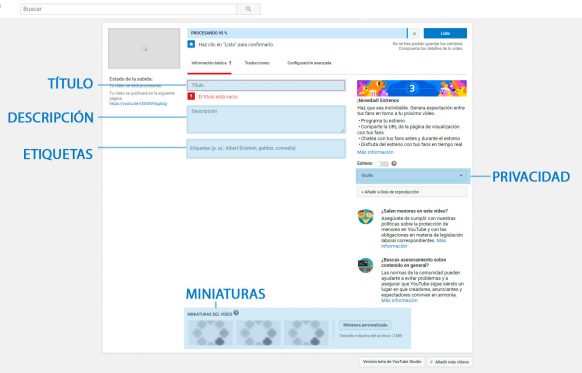Open the youtu.be video link
Screen dimensions: 582x373
click(x=138, y=104)
